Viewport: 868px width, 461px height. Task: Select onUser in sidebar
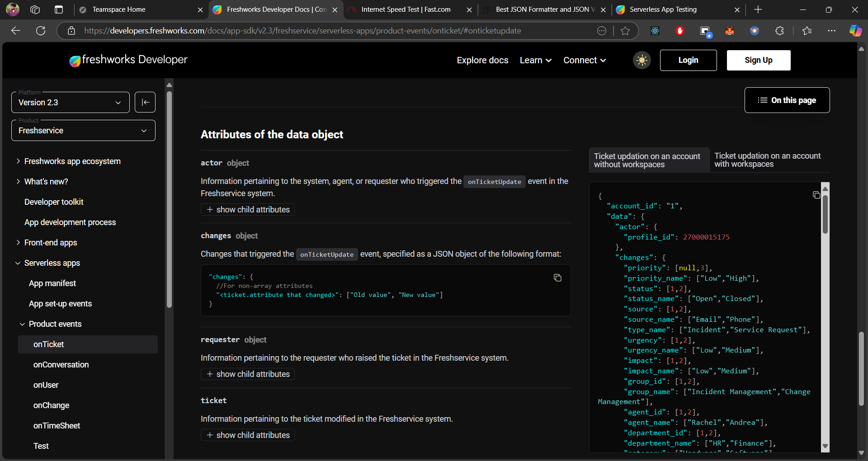[x=46, y=385]
